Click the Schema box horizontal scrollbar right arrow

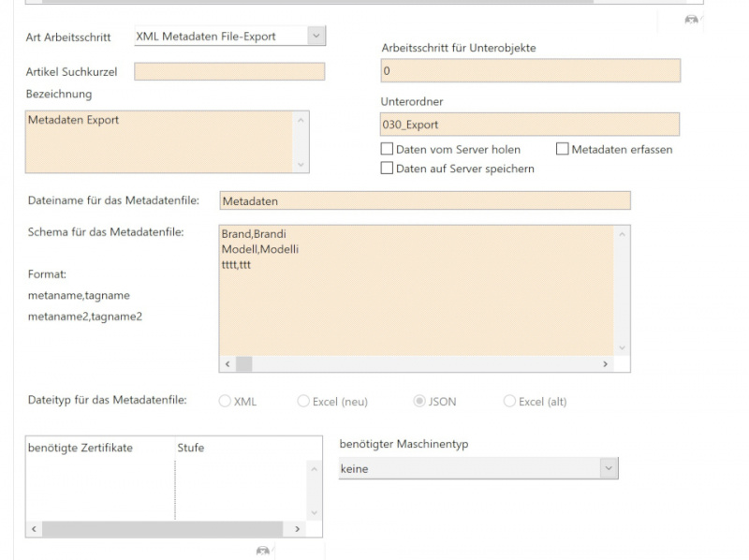point(605,363)
